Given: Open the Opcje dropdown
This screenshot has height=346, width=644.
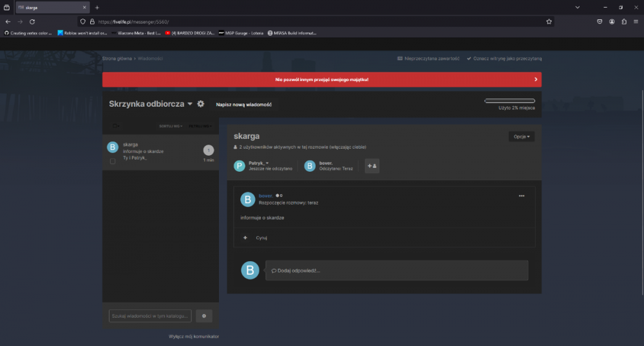Looking at the screenshot, I should pyautogui.click(x=522, y=136).
